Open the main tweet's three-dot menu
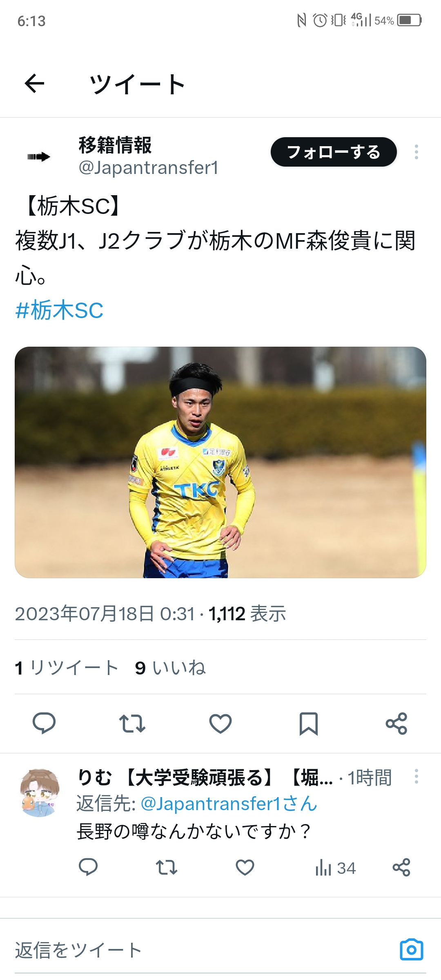Image resolution: width=441 pixels, height=980 pixels. [x=416, y=152]
